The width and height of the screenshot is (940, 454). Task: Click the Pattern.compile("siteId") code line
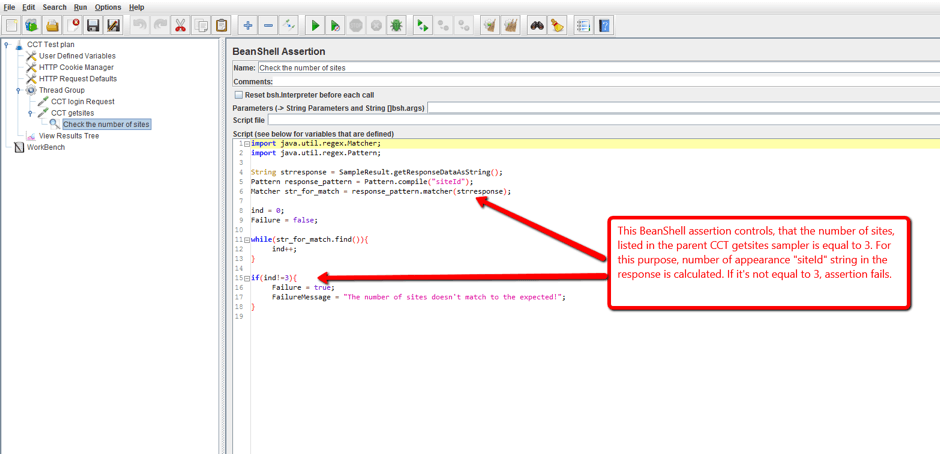pos(362,181)
